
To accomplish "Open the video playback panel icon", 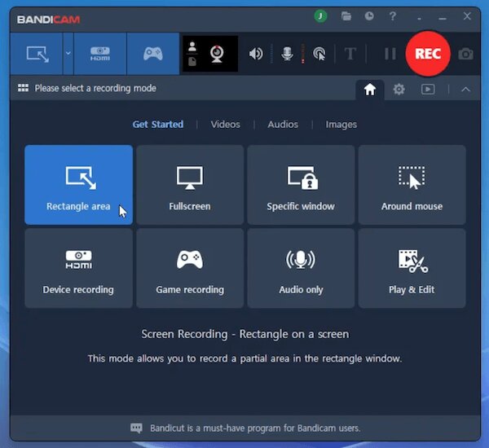I will pos(428,90).
